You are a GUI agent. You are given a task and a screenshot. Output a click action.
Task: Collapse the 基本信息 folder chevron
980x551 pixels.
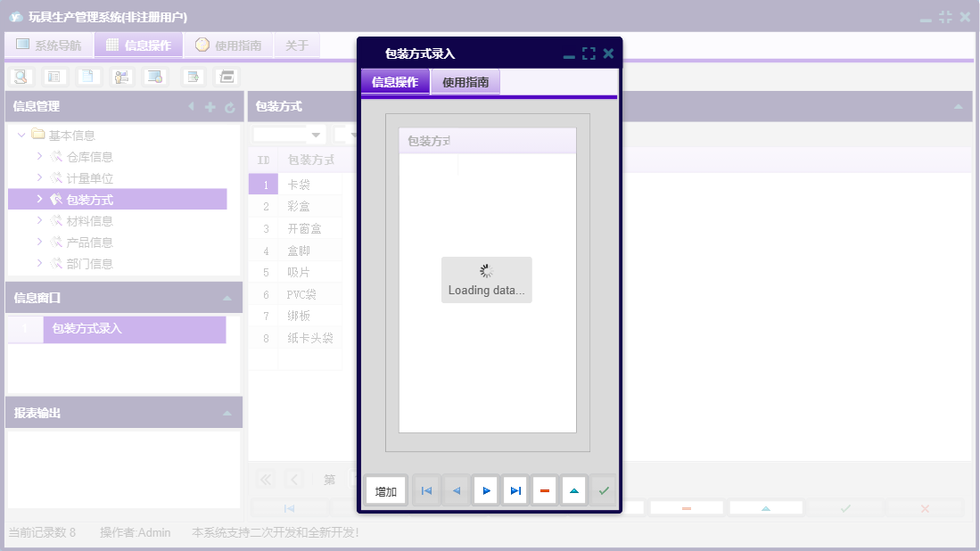click(x=21, y=135)
